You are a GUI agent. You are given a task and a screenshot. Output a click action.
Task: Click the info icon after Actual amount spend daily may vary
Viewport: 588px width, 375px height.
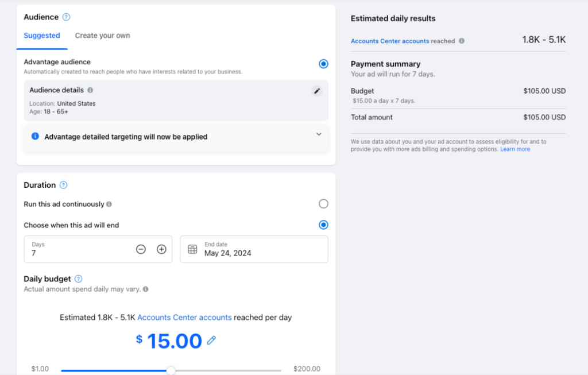click(146, 289)
